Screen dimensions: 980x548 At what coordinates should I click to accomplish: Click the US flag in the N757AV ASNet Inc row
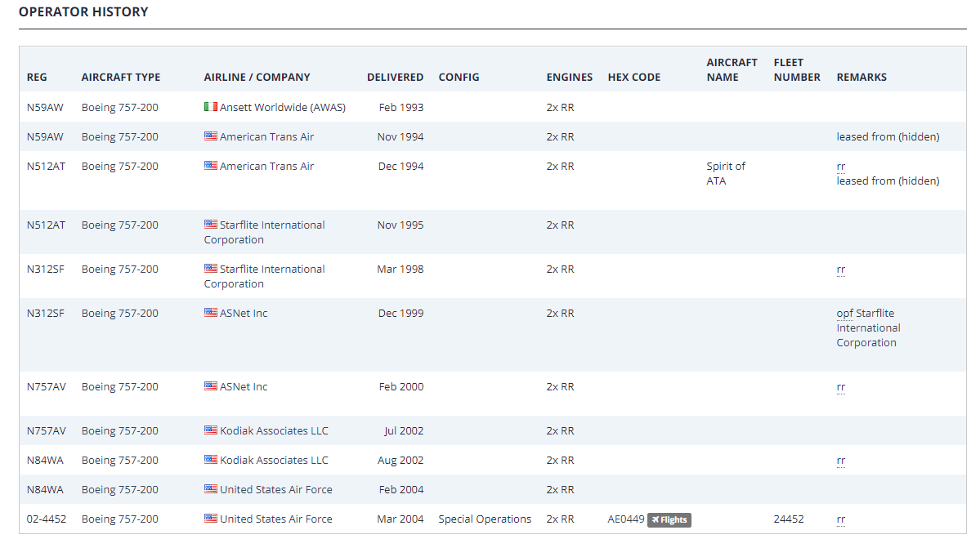211,386
